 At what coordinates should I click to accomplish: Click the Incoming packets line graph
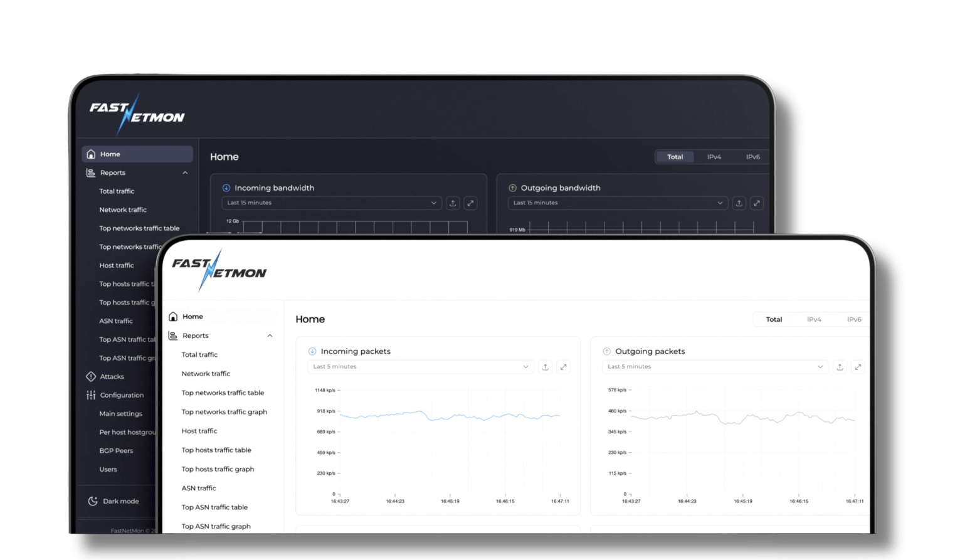[450, 416]
